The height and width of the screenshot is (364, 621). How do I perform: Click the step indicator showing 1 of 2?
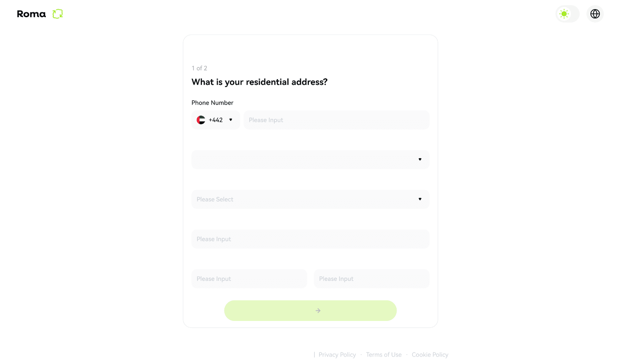click(199, 68)
